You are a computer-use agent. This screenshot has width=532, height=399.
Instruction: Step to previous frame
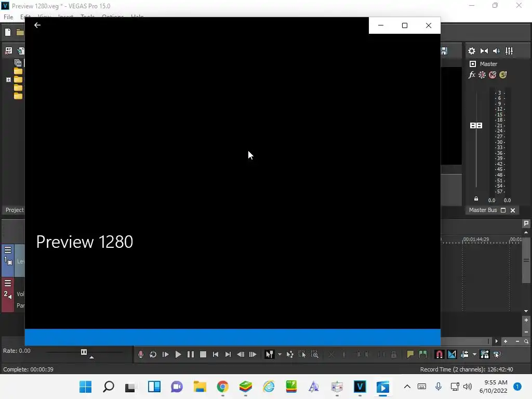[x=241, y=354]
